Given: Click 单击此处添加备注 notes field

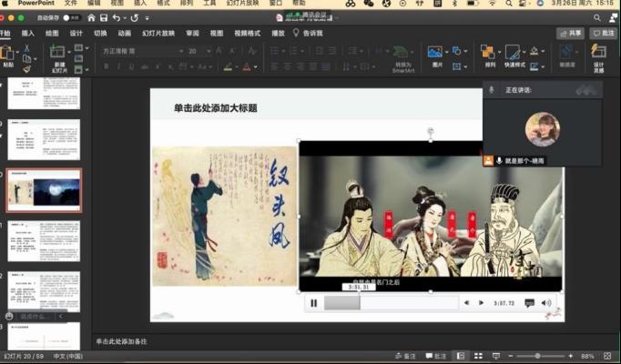Looking at the screenshot, I should pyautogui.click(x=121, y=341).
